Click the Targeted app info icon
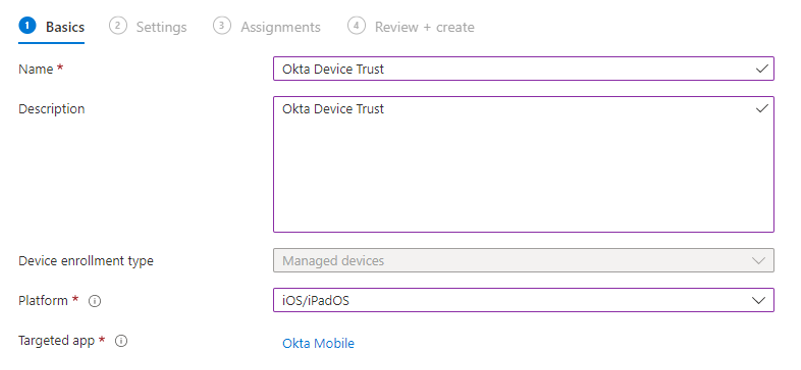This screenshot has width=801, height=370. (121, 341)
